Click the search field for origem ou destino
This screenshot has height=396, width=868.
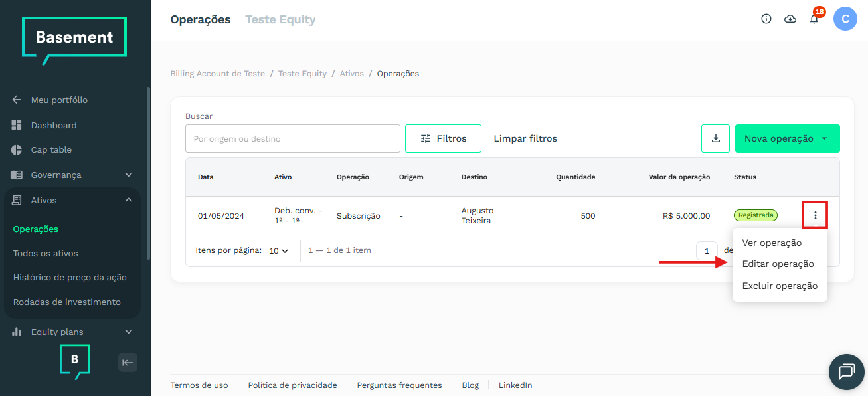[x=292, y=139]
